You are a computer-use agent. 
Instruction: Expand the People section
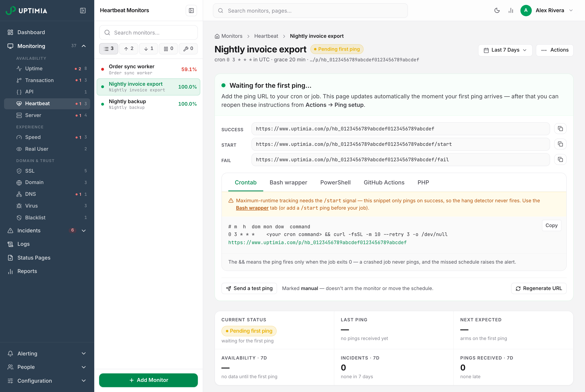click(x=84, y=367)
